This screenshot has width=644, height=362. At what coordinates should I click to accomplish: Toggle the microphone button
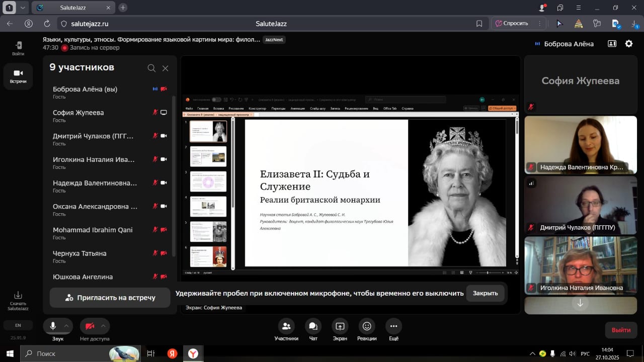pyautogui.click(x=53, y=326)
